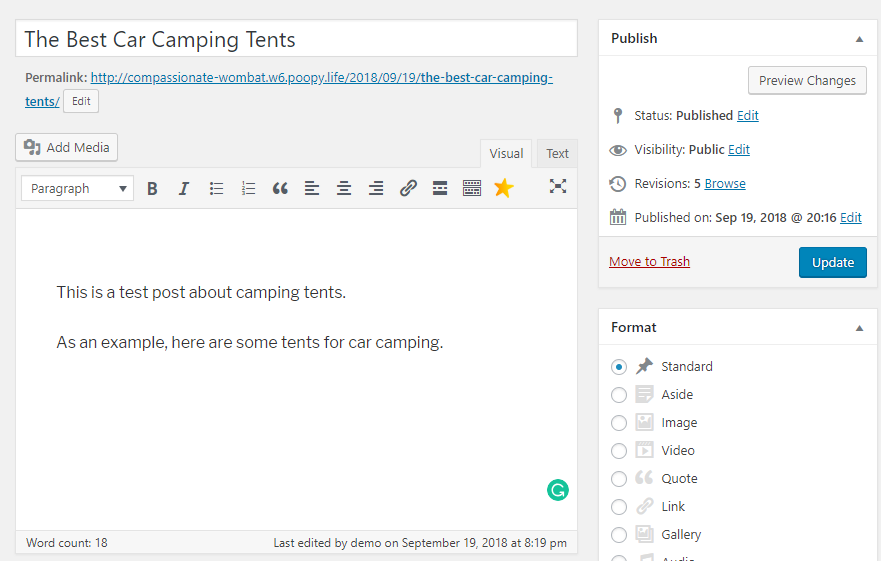Insert a numbered list
This screenshot has height=561, width=881.
248,188
